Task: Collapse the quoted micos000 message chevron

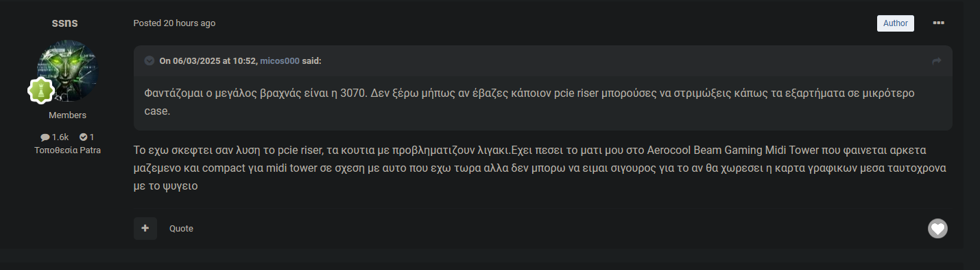Action: [x=150, y=60]
